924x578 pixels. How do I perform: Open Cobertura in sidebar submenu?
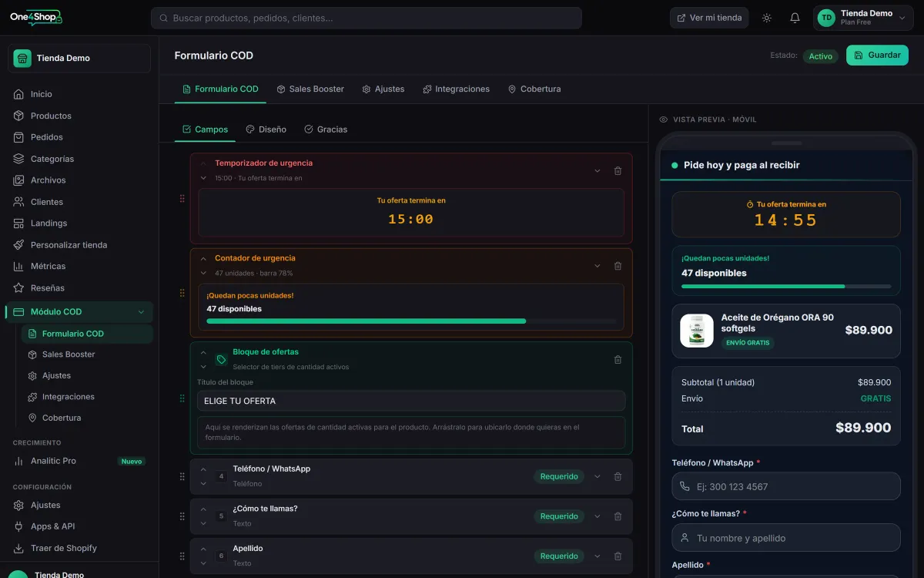coord(87,418)
